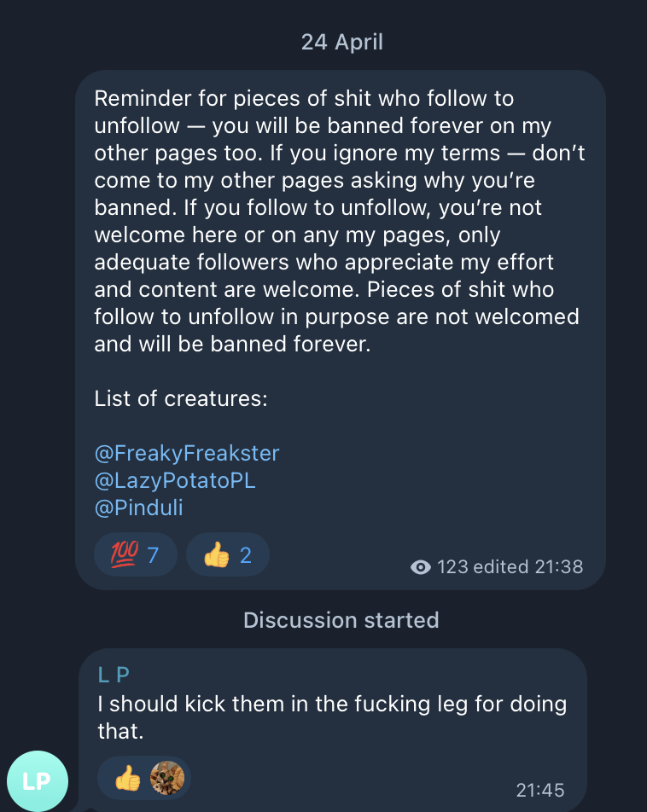The height and width of the screenshot is (812, 647).
Task: Click the reaction count 7
Action: pyautogui.click(x=153, y=555)
